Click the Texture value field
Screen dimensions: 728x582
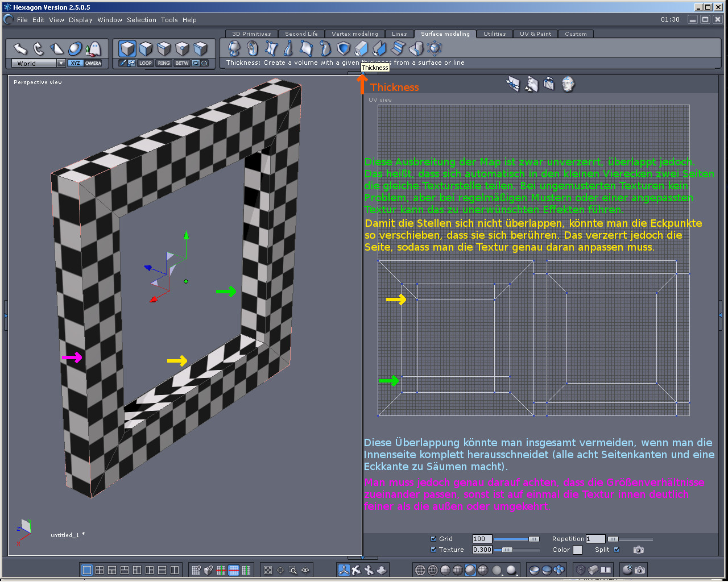[x=482, y=550]
